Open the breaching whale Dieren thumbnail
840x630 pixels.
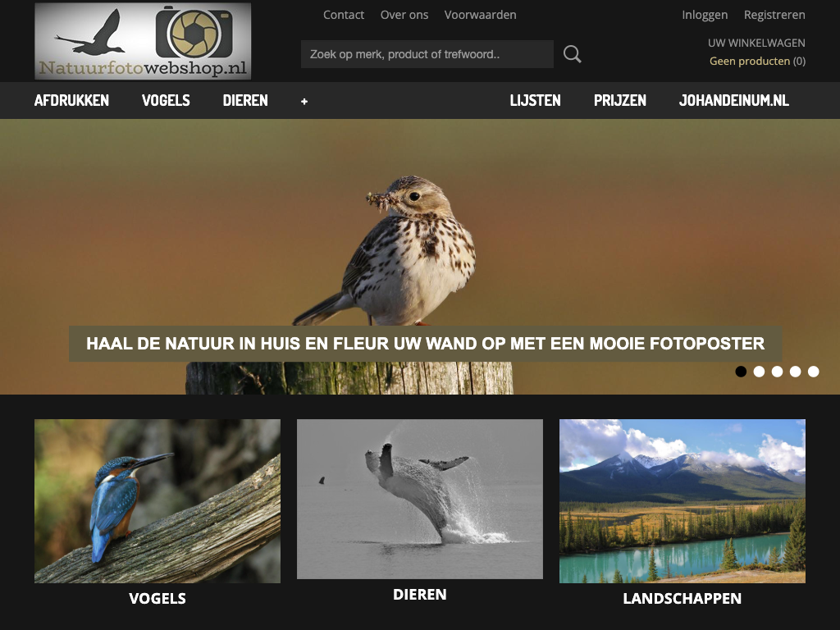420,499
